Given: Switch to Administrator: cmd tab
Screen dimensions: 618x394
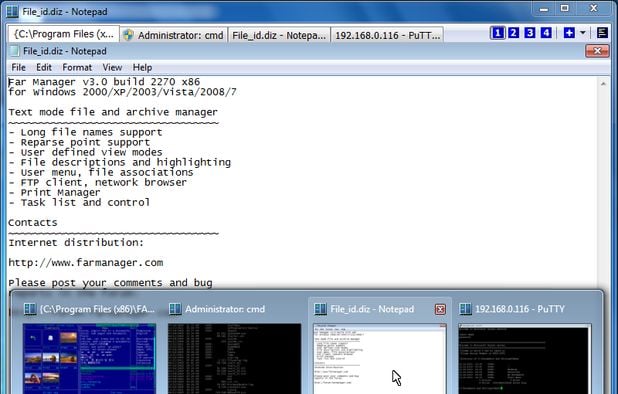Looking at the screenshot, I should pos(174,35).
